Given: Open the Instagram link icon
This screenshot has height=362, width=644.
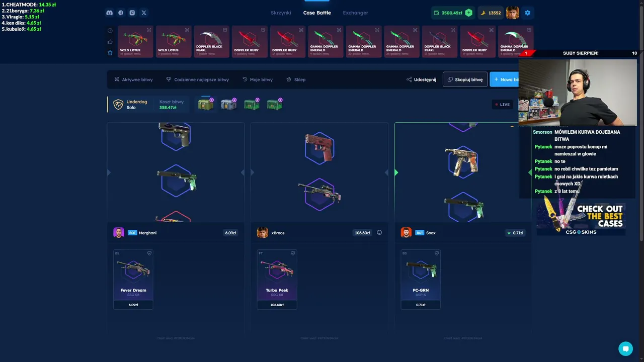Looking at the screenshot, I should (x=132, y=13).
